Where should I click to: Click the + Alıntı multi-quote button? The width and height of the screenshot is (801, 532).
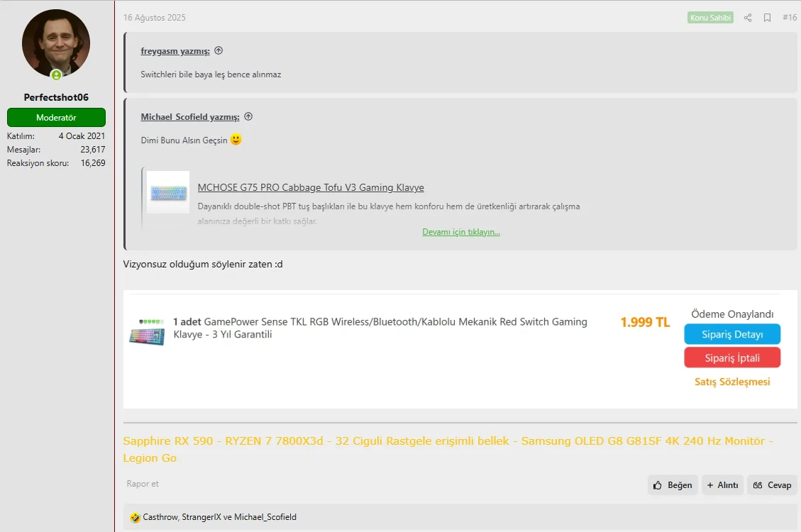click(722, 485)
